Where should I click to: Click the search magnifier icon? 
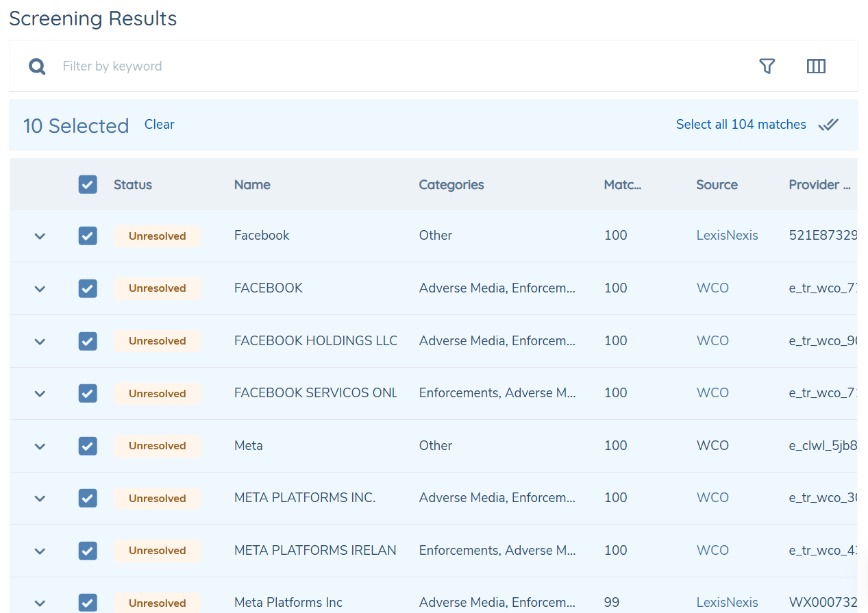click(x=37, y=66)
